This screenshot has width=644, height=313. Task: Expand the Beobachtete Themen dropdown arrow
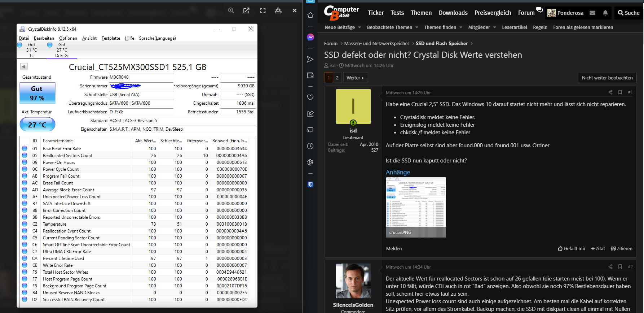coord(417,27)
